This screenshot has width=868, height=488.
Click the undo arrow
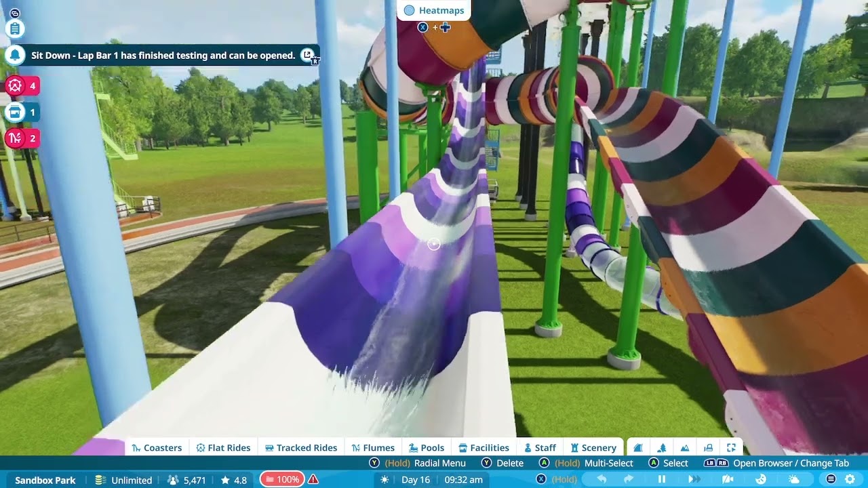pyautogui.click(x=601, y=479)
